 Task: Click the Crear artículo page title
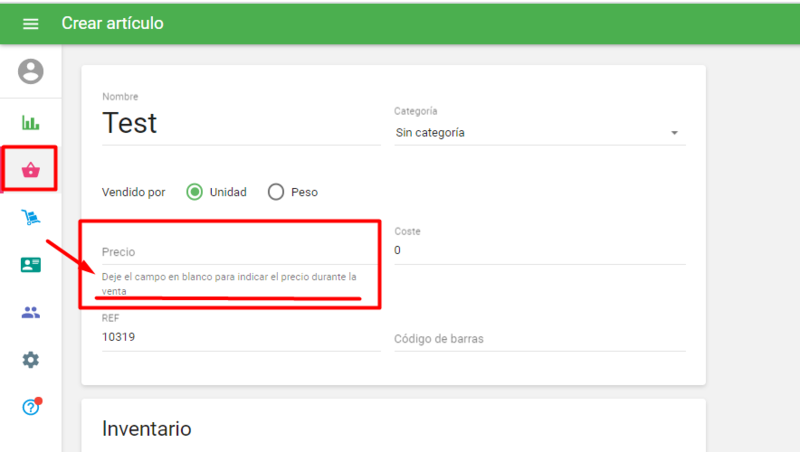(112, 23)
